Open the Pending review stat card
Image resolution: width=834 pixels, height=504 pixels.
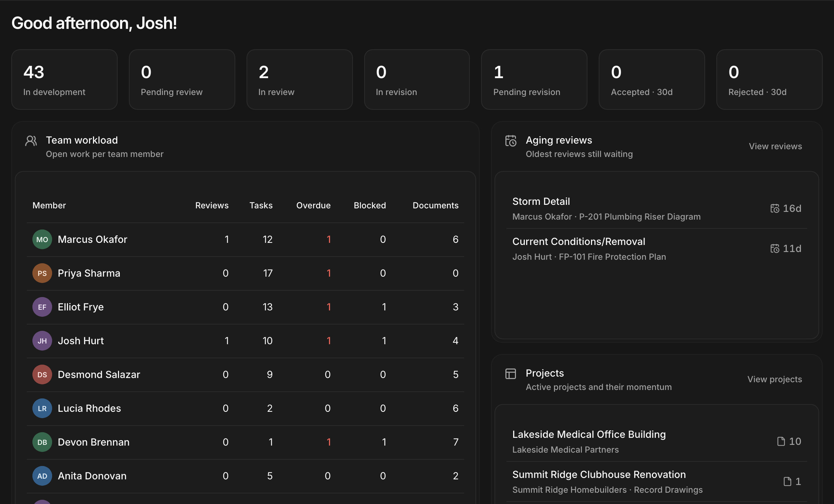pos(182,80)
